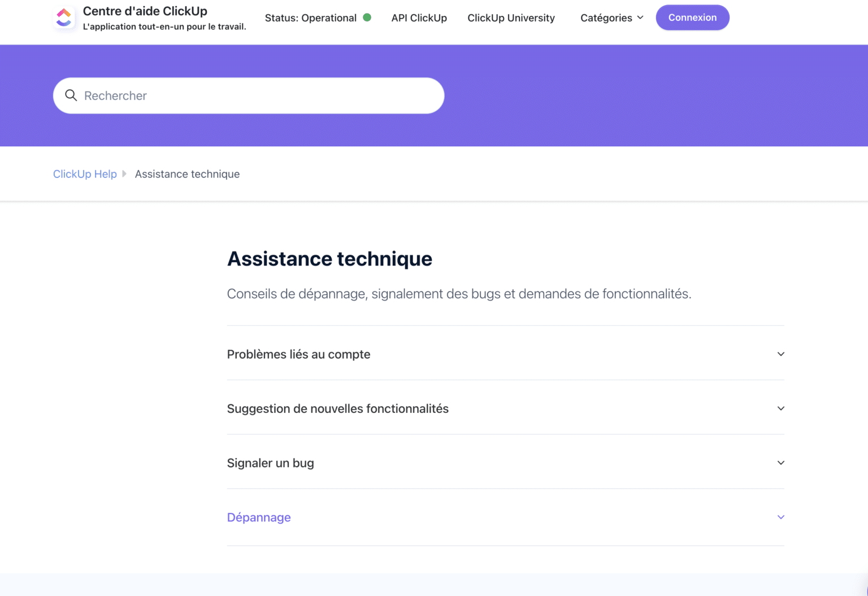Collapse the Dépannage section

click(x=259, y=517)
